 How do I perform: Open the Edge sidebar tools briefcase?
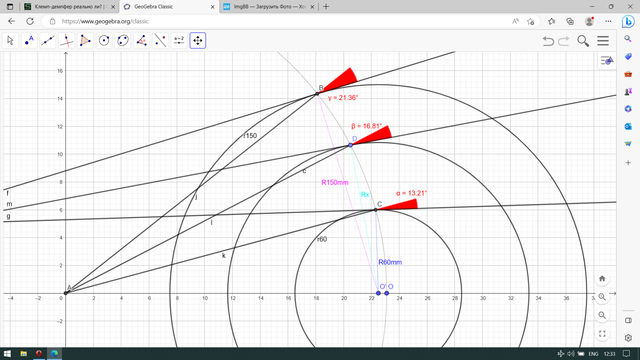click(x=628, y=74)
